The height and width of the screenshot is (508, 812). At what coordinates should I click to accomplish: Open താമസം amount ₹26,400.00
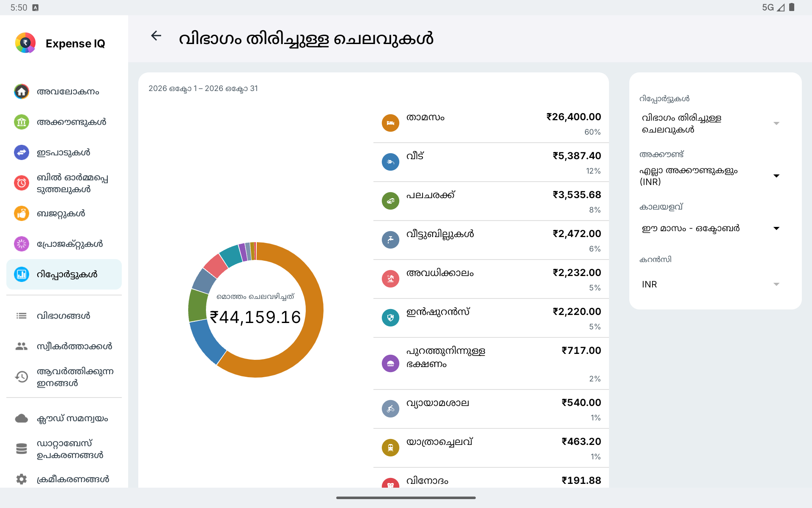[x=573, y=117]
